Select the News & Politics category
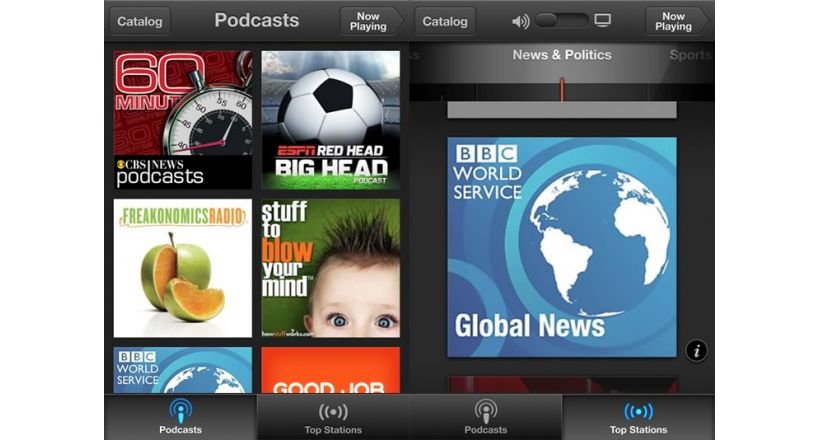The image size is (820, 440). tap(562, 55)
